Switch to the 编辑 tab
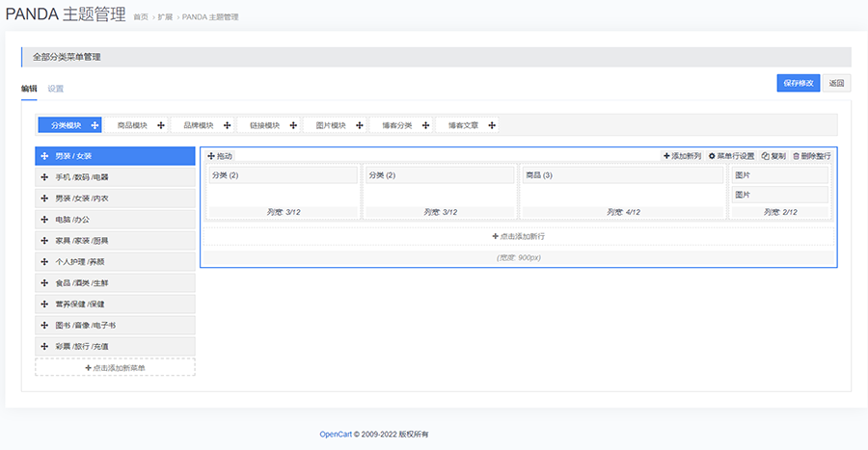 pos(29,89)
